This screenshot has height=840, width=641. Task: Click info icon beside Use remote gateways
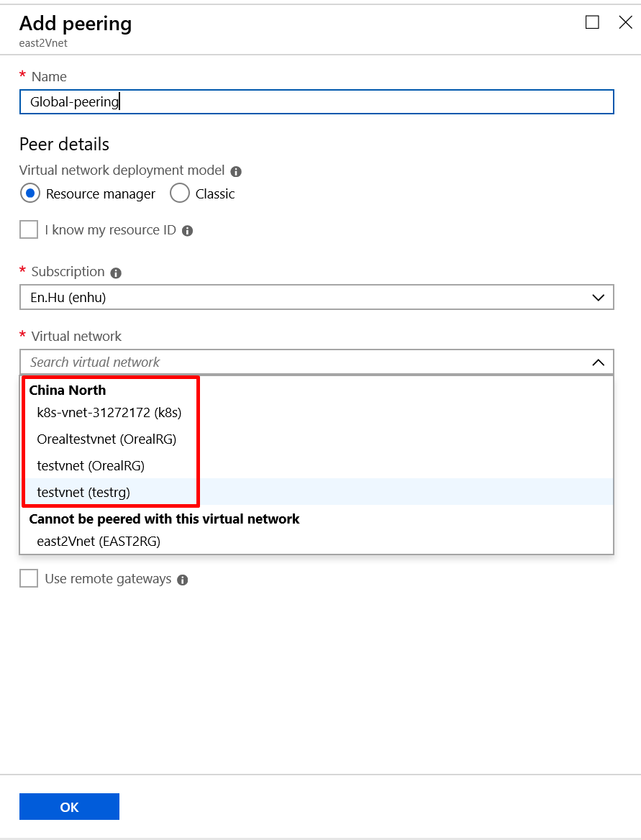pyautogui.click(x=183, y=580)
